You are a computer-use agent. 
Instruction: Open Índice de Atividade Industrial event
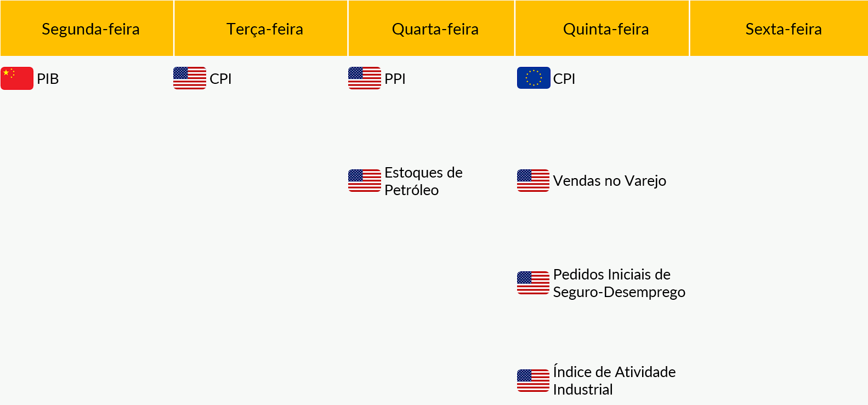(x=614, y=381)
